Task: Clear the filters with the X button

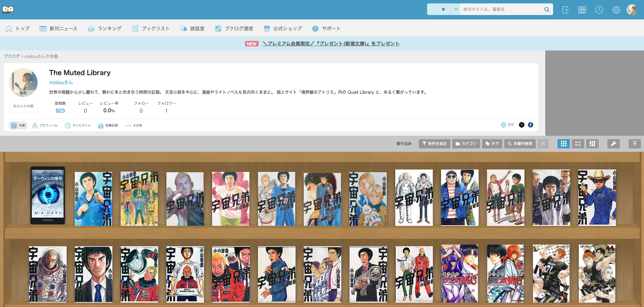Action: tap(543, 144)
